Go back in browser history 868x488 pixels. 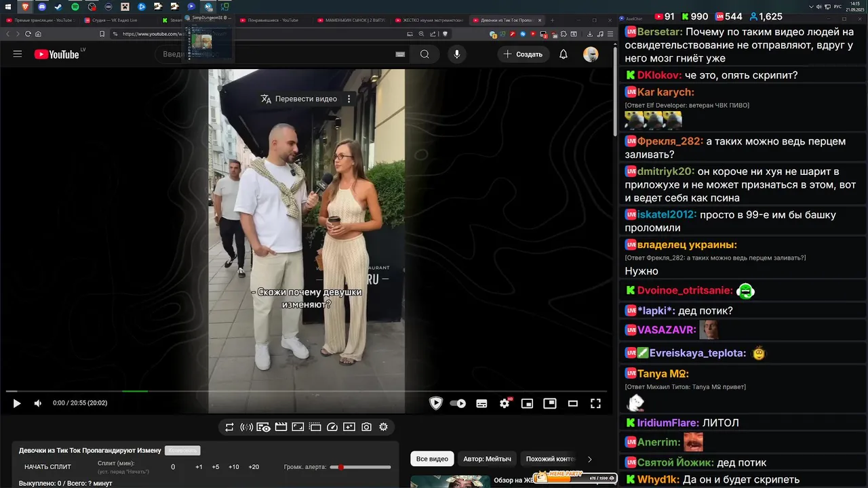(x=8, y=34)
